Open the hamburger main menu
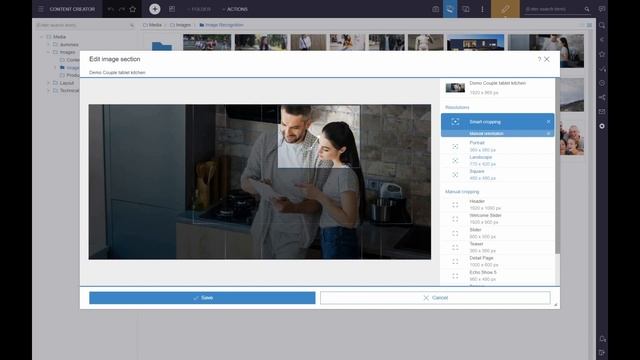 [41, 9]
